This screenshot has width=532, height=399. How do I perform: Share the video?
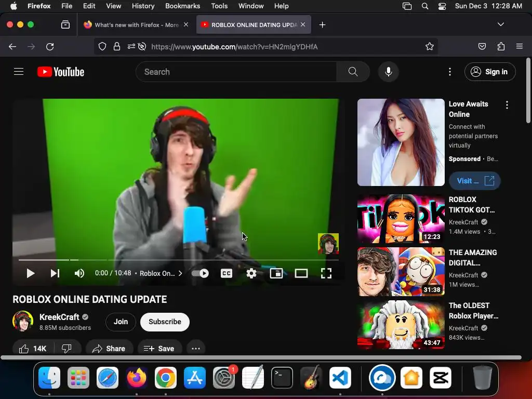click(109, 349)
